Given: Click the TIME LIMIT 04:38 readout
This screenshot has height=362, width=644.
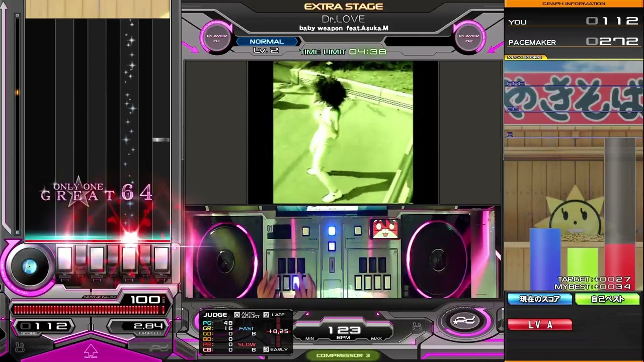Looking at the screenshot, I should [343, 52].
